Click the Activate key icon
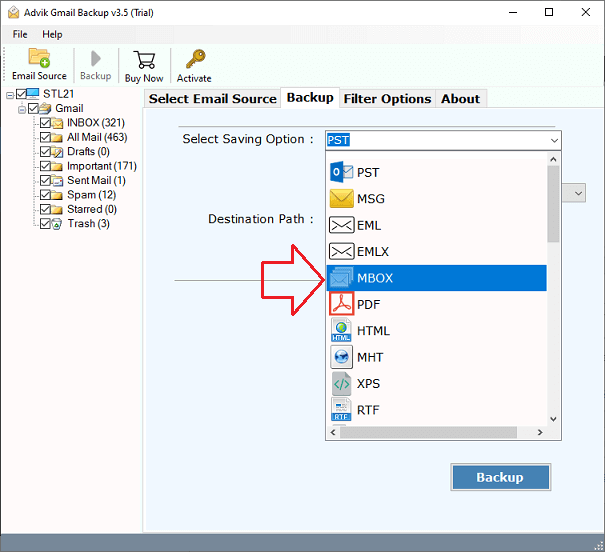 (195, 59)
